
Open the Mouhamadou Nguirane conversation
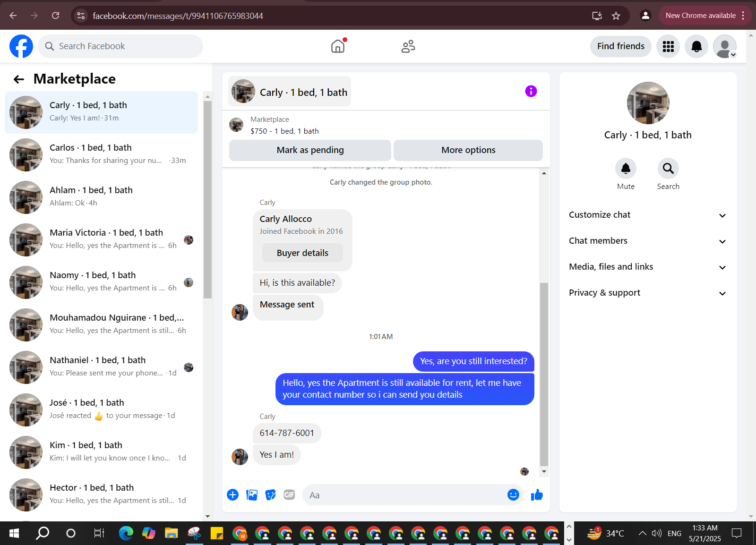[x=101, y=325]
